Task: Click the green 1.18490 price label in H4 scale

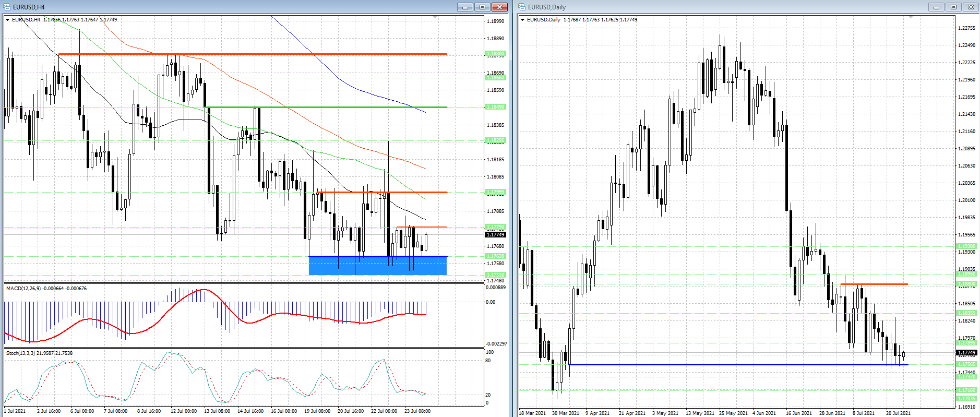Action: 496,107
